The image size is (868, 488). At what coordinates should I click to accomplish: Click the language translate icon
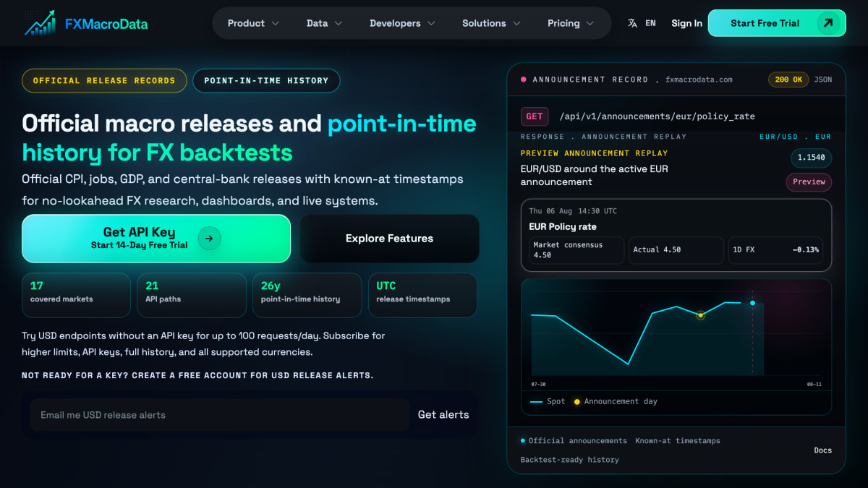633,23
